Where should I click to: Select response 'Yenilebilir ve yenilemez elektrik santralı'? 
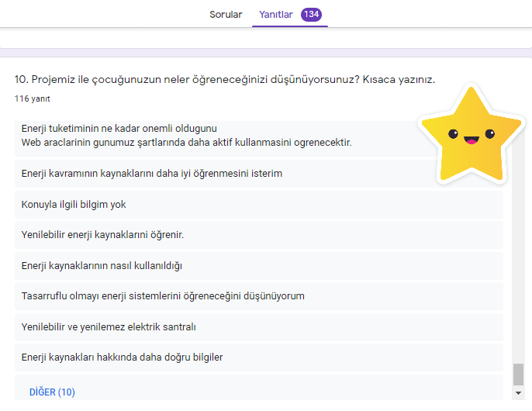click(259, 326)
